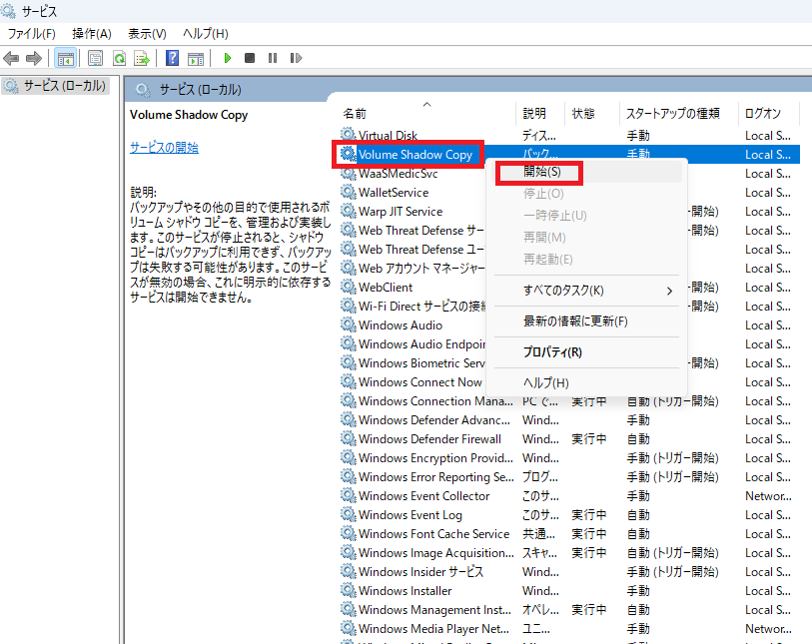This screenshot has height=644, width=812.
Task: Go back with the toolbar back arrow
Action: (11, 58)
